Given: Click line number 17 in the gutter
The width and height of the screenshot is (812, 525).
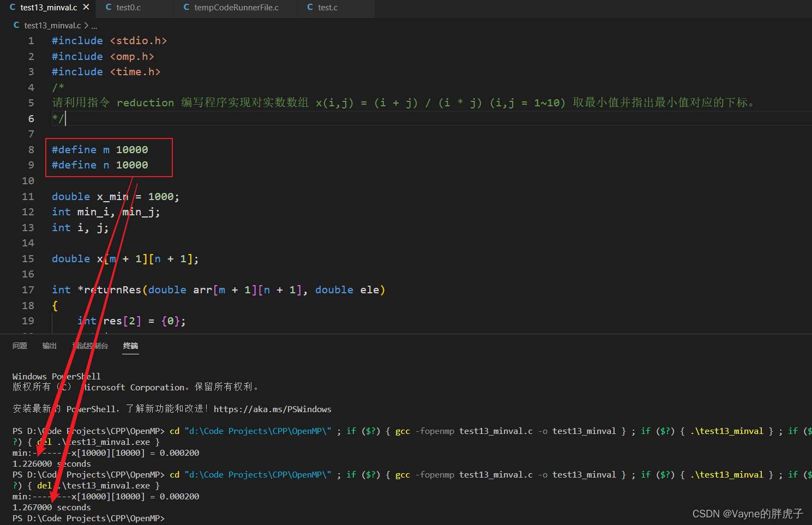Looking at the screenshot, I should pos(28,290).
